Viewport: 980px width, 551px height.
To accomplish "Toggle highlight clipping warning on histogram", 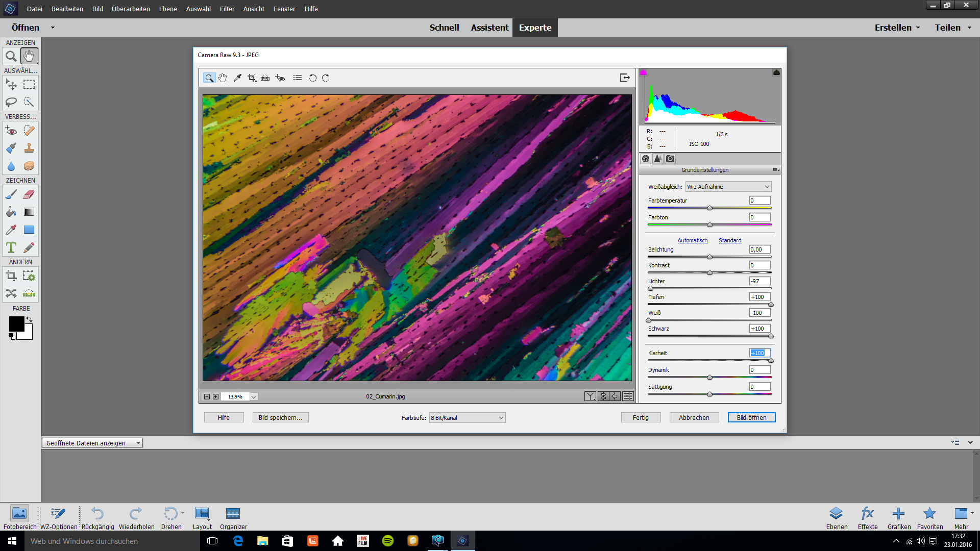I will pos(776,72).
